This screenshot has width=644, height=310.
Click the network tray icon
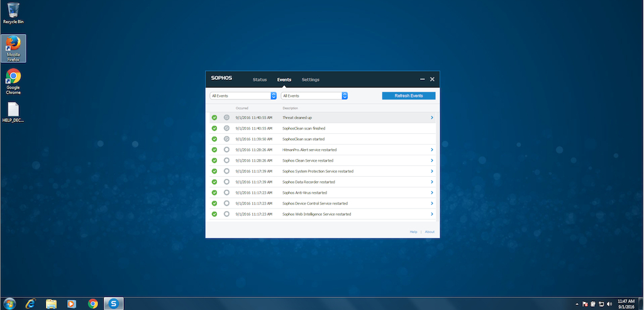coord(601,304)
